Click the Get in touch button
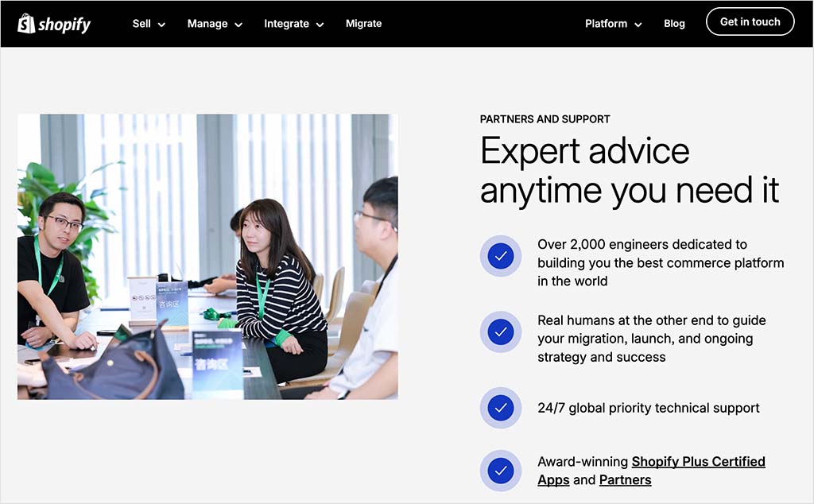The width and height of the screenshot is (814, 504). (750, 21)
